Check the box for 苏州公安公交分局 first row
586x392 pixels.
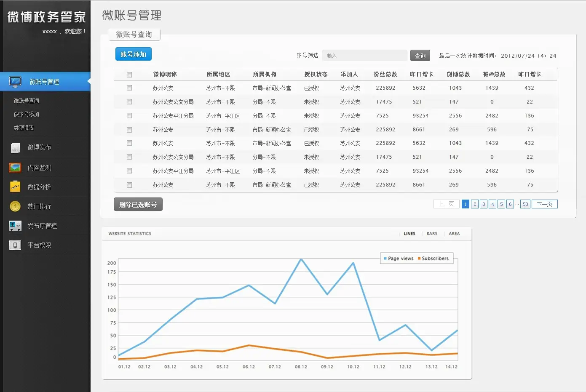click(x=129, y=102)
